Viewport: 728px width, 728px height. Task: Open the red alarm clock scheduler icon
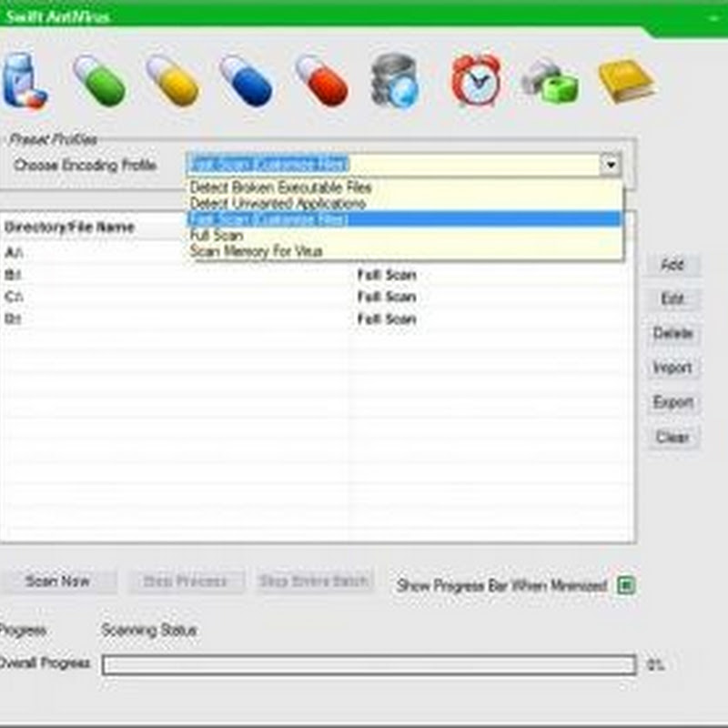pos(476,80)
